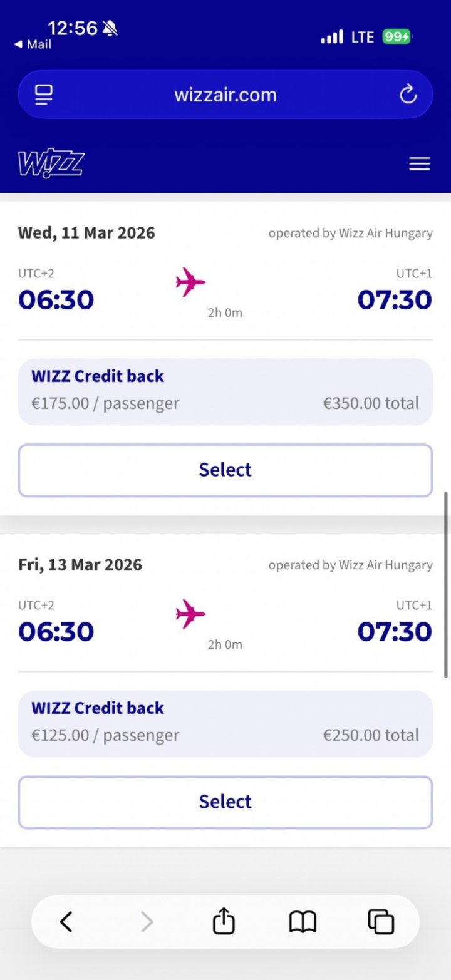This screenshot has width=451, height=980.
Task: Go back with Safari back arrow
Action: [66, 922]
